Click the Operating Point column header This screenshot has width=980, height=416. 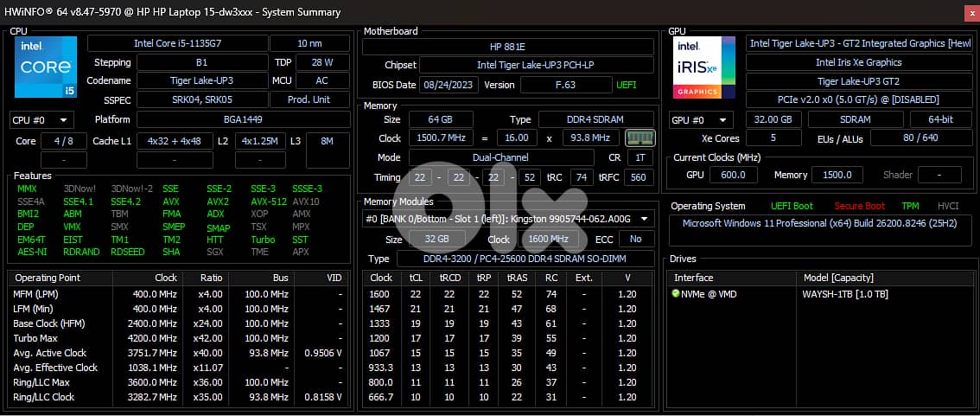(x=60, y=278)
